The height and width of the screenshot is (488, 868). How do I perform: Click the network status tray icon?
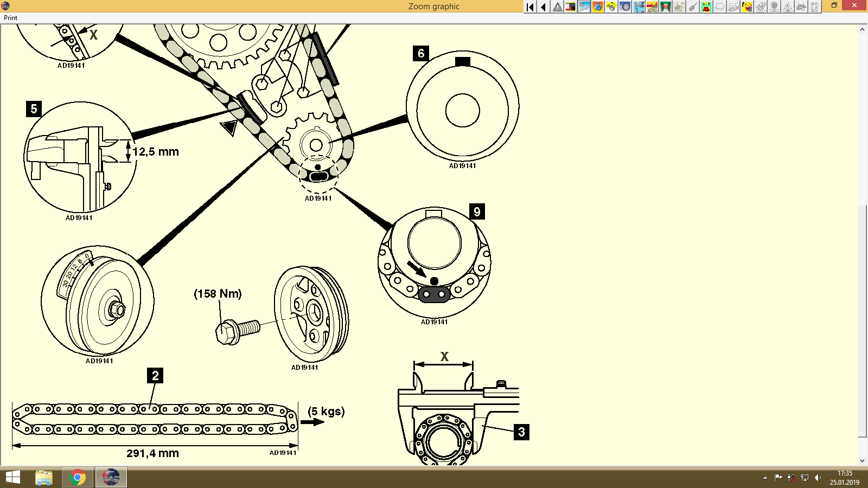804,478
